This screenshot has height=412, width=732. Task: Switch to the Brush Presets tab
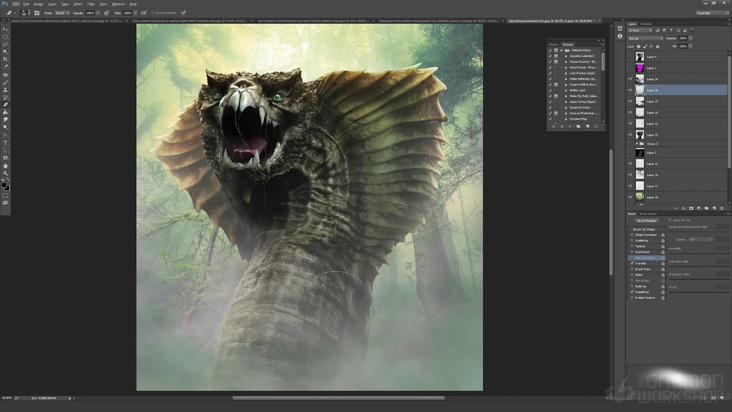click(648, 214)
